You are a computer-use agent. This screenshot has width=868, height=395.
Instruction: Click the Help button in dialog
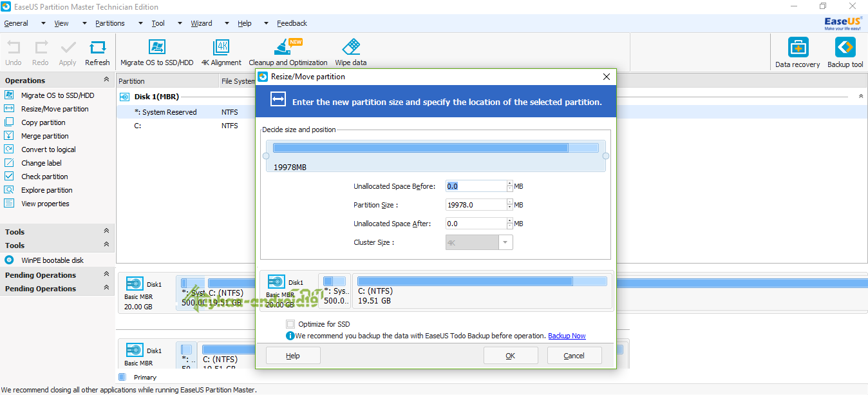pos(293,356)
